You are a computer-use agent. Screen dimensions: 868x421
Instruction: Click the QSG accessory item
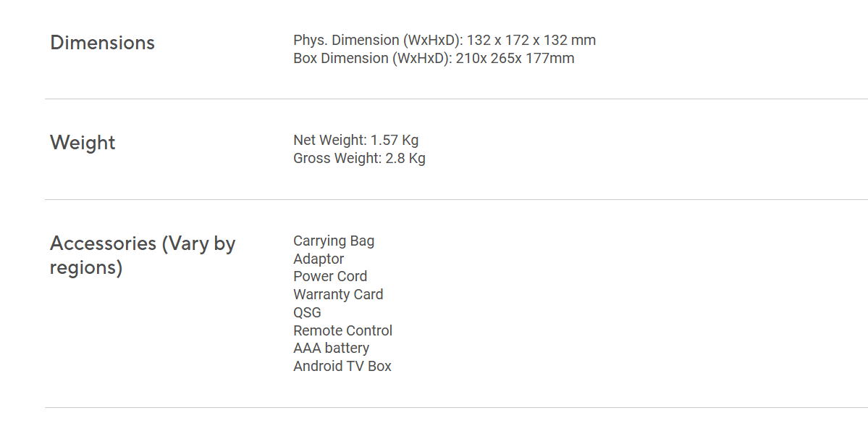(x=307, y=312)
